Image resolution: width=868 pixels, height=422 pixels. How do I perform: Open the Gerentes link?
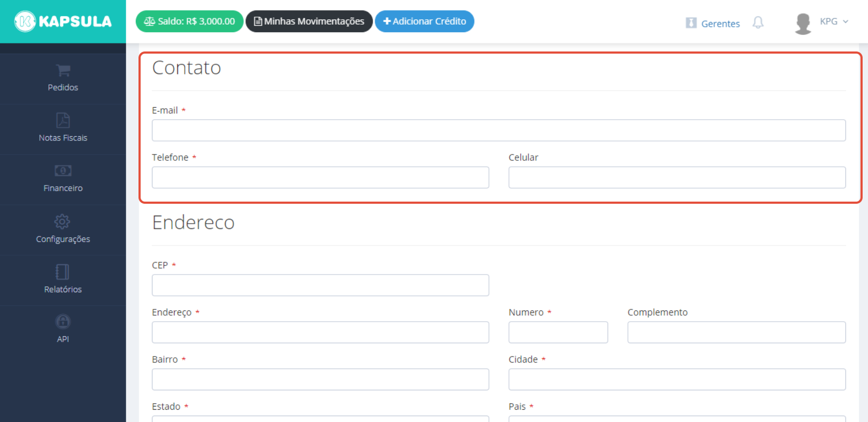point(720,24)
